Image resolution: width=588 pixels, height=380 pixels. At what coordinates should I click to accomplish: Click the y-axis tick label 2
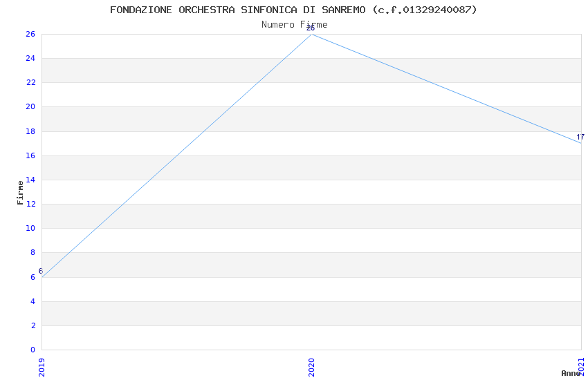33,325
